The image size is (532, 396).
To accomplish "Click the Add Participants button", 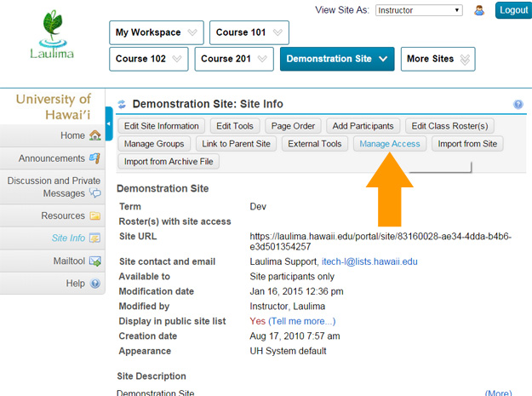I will [x=363, y=126].
